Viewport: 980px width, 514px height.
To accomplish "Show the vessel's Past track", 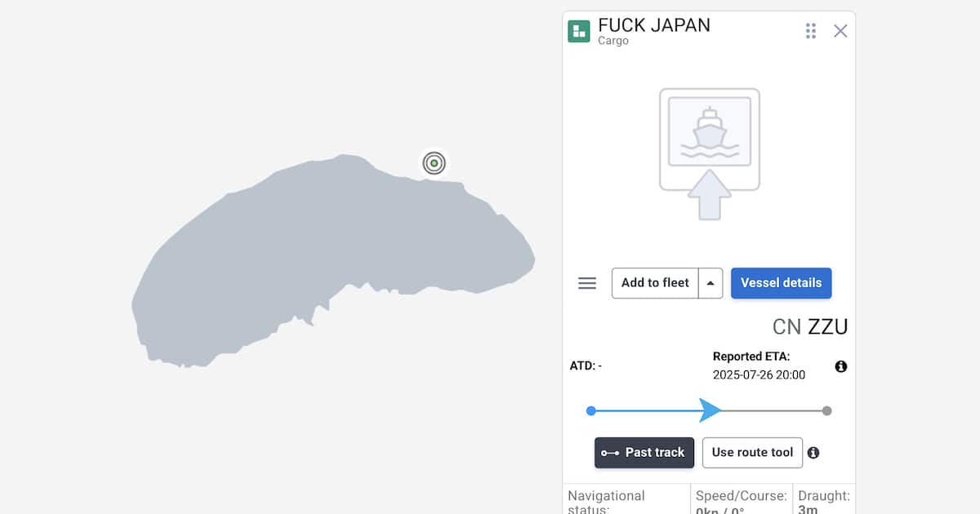I will [x=644, y=453].
